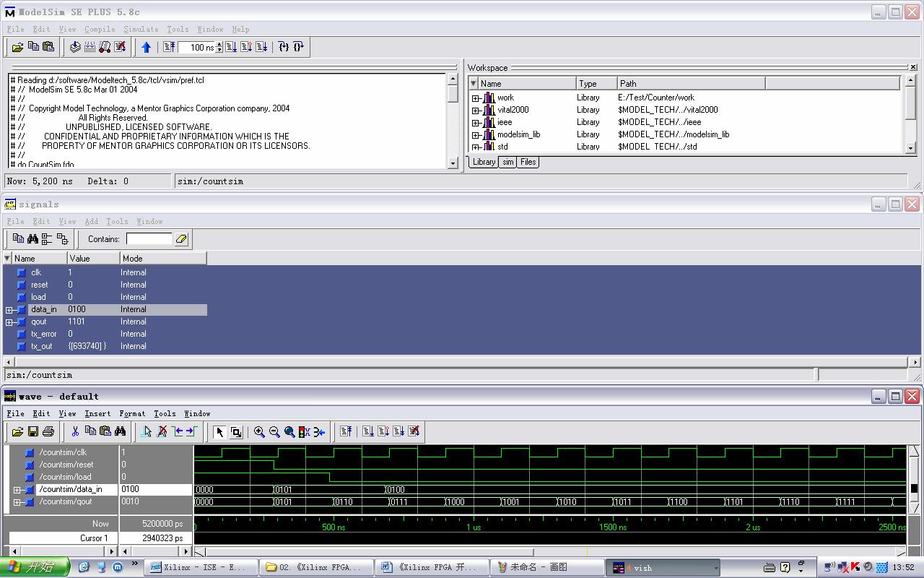Close the Workspace pane with X
Image resolution: width=924 pixels, height=578 pixels.
click(912, 67)
